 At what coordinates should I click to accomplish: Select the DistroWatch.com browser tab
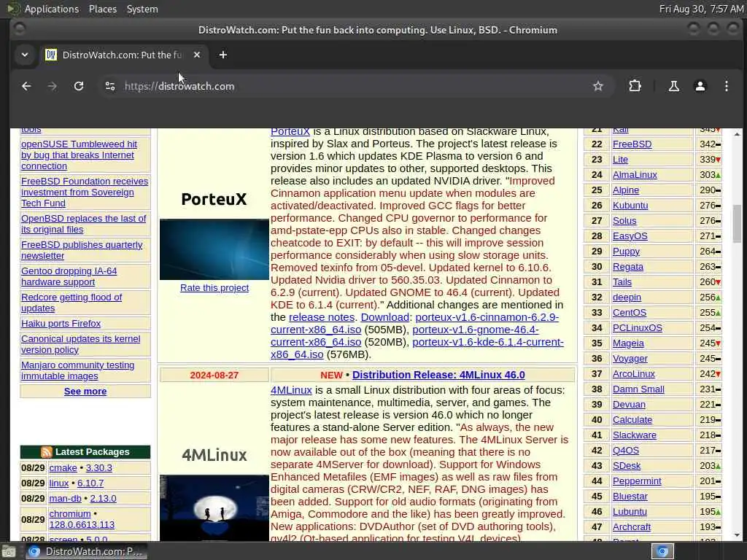pos(123,55)
